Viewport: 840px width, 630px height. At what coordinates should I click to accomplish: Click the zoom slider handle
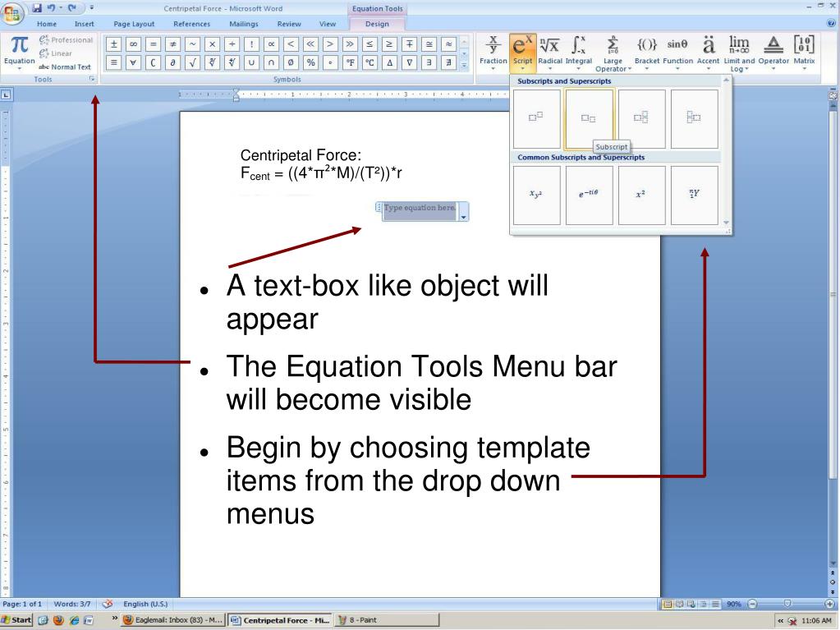[x=787, y=605]
